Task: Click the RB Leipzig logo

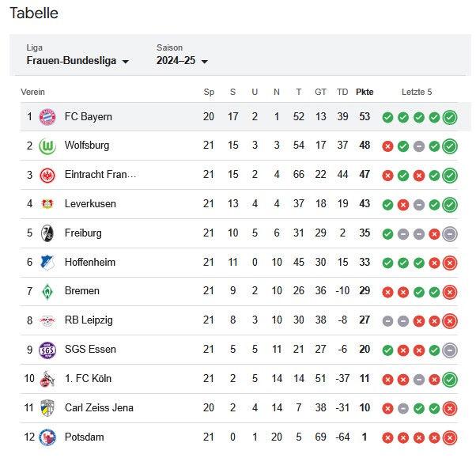Action: (47, 320)
